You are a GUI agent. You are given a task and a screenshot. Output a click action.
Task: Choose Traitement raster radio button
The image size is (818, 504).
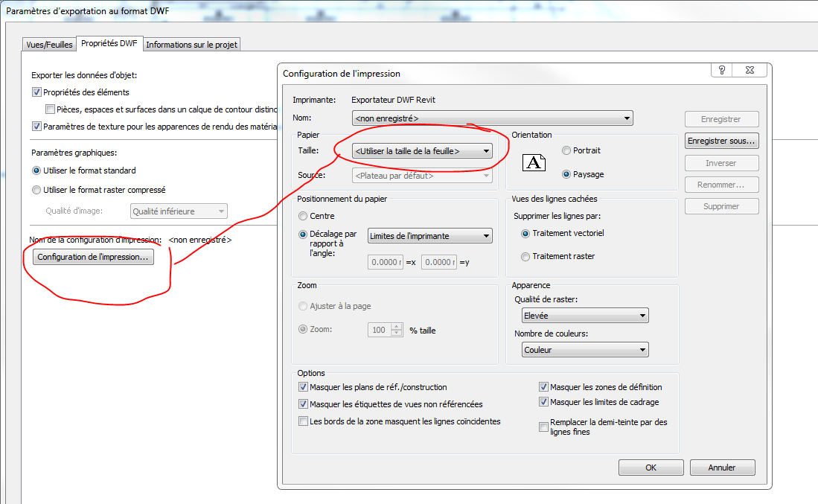(x=525, y=257)
